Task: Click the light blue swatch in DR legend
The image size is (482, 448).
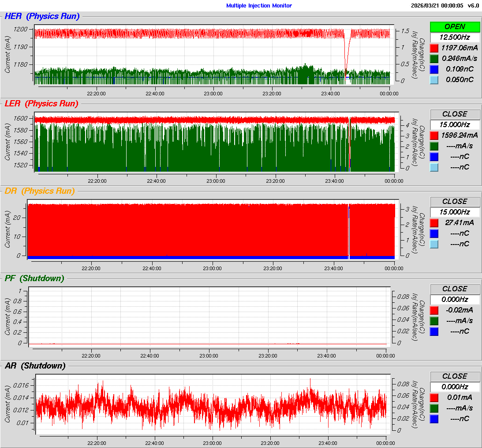Action: pyautogui.click(x=434, y=244)
